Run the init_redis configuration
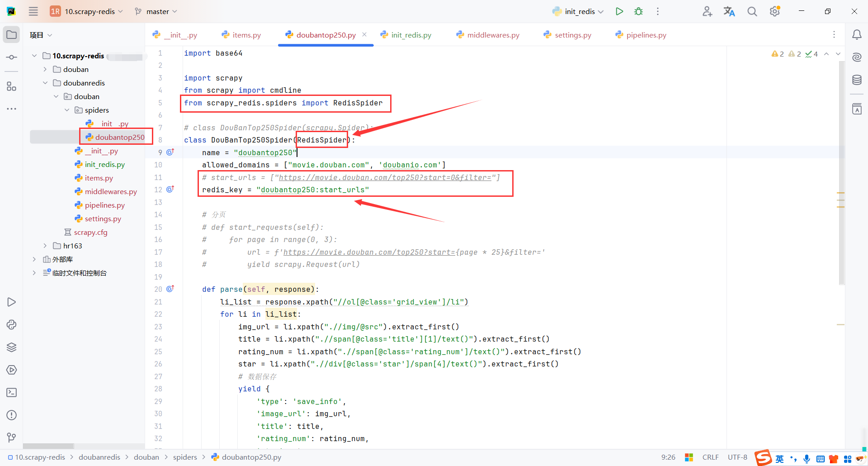 [x=619, y=11]
